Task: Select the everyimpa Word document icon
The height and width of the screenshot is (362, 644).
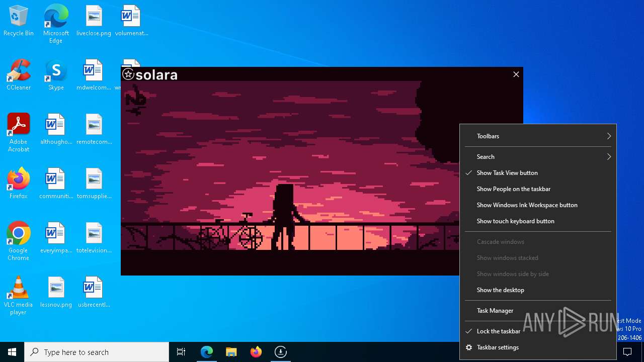Action: [56, 238]
